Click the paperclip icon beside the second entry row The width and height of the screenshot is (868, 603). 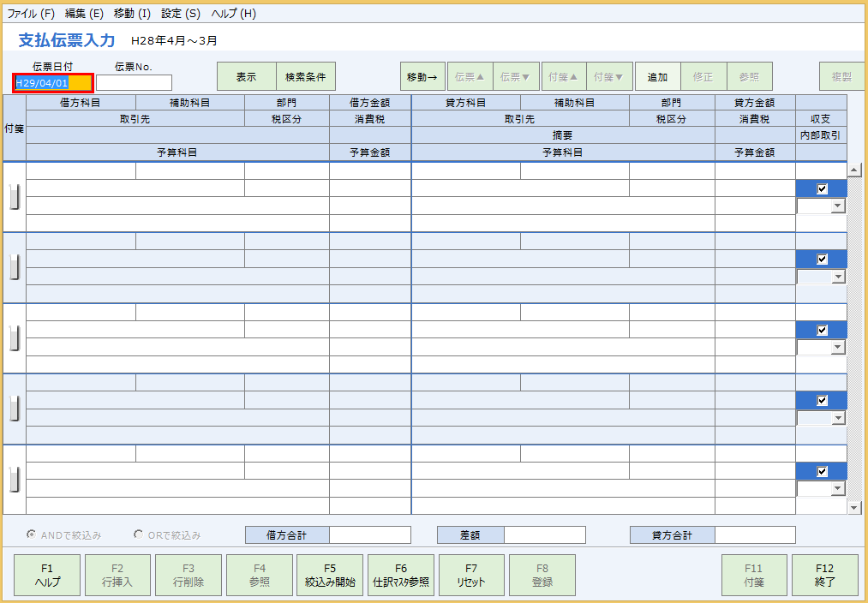13,266
